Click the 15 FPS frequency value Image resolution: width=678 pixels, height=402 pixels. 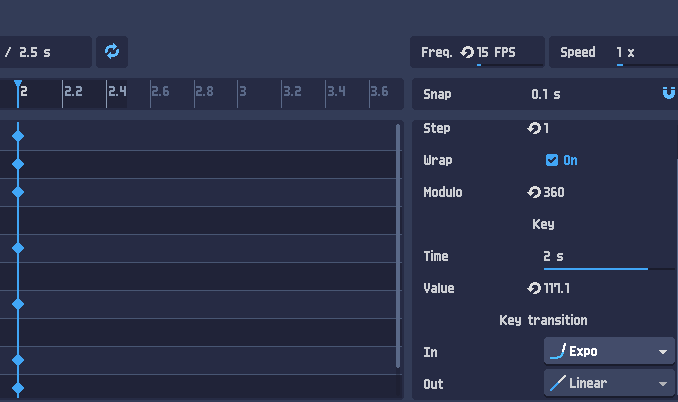coord(496,52)
